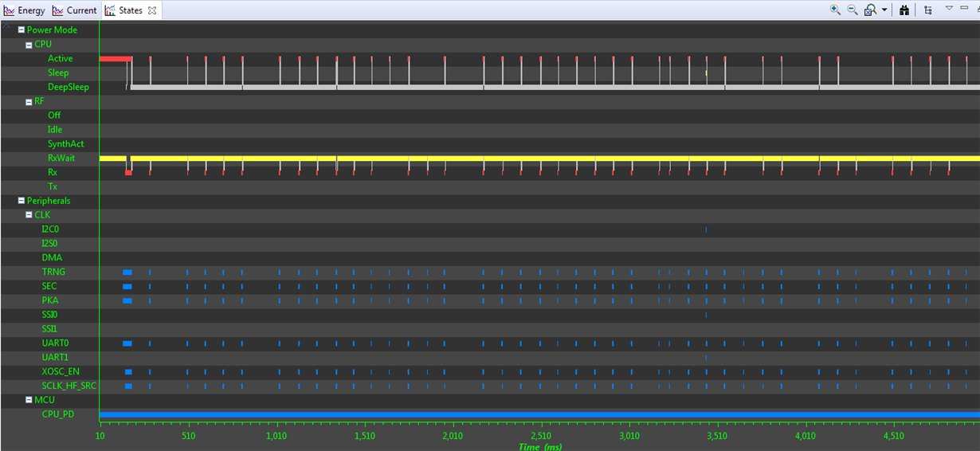Click the chart icon on Energy tab
This screenshot has width=980, height=451.
tap(9, 10)
